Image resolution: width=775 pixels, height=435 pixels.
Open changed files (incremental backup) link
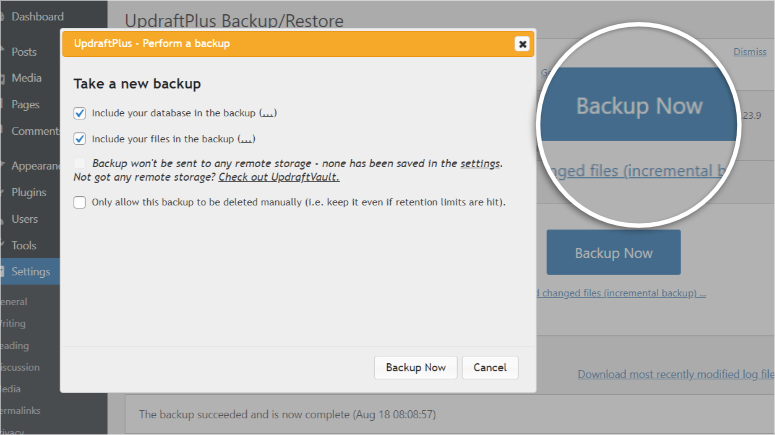[x=622, y=293]
